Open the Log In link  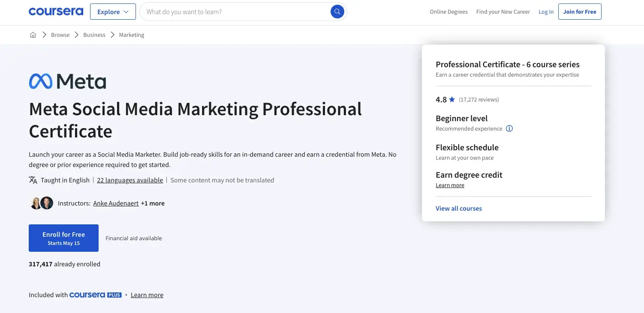[x=546, y=12]
